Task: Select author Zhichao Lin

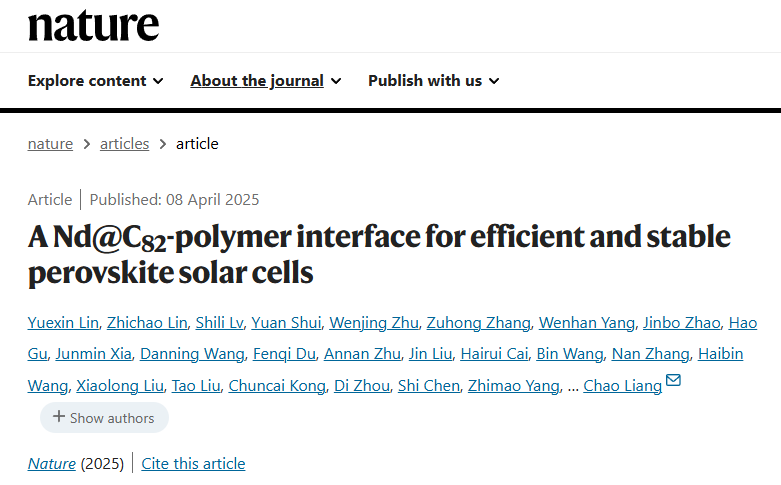Action: pos(147,323)
